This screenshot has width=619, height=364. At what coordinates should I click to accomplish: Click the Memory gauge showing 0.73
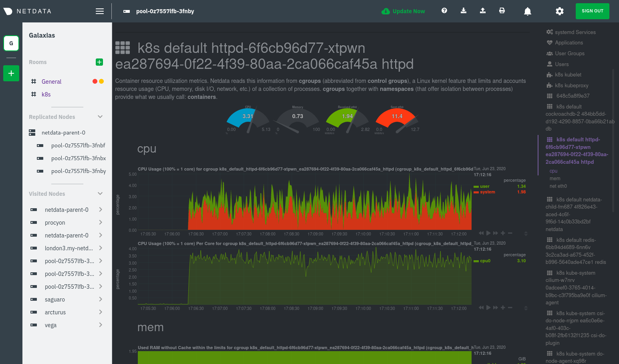point(298,120)
